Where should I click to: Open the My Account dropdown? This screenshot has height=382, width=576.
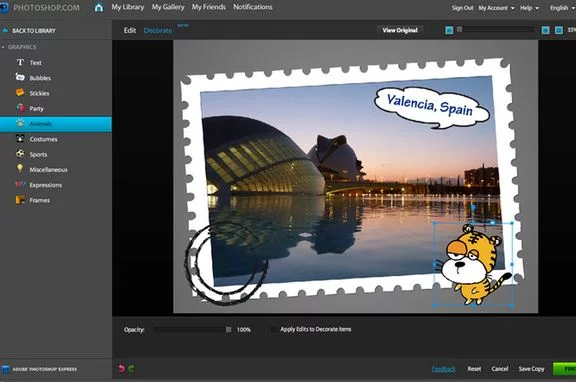(496, 8)
